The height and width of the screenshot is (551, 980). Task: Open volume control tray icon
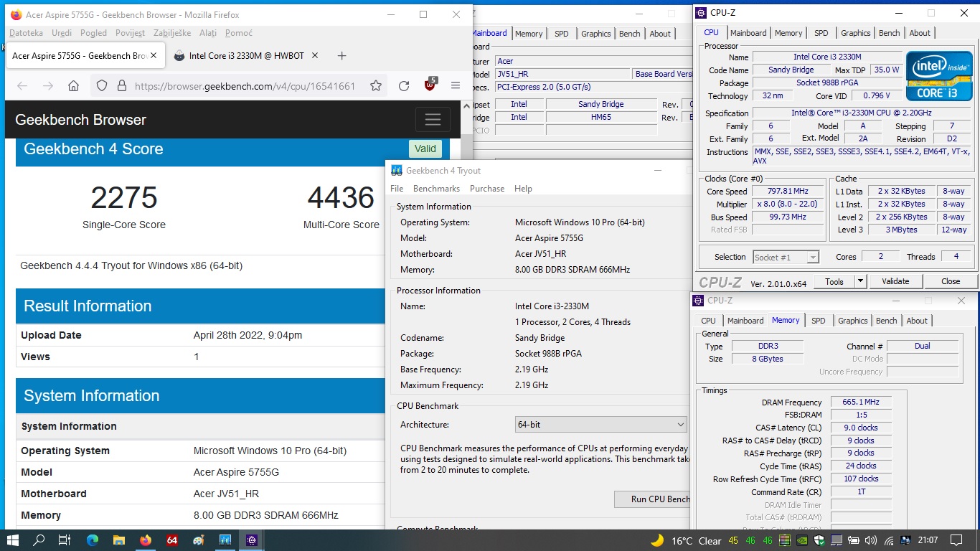(871, 540)
